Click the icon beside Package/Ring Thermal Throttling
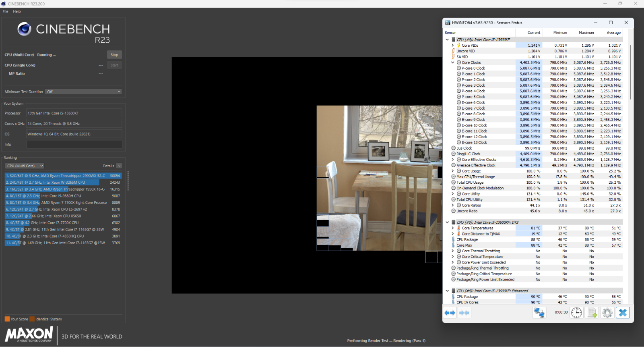The image size is (644, 347). [453, 268]
